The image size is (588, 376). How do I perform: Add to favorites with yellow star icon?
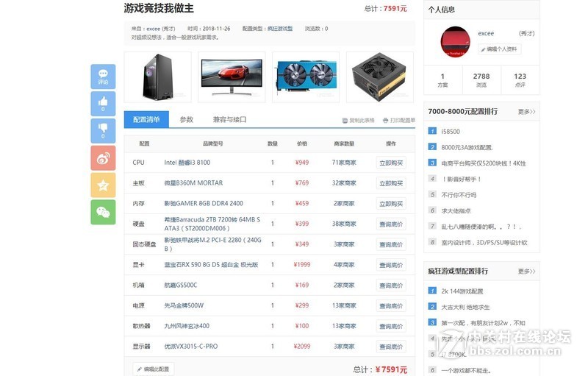(103, 185)
